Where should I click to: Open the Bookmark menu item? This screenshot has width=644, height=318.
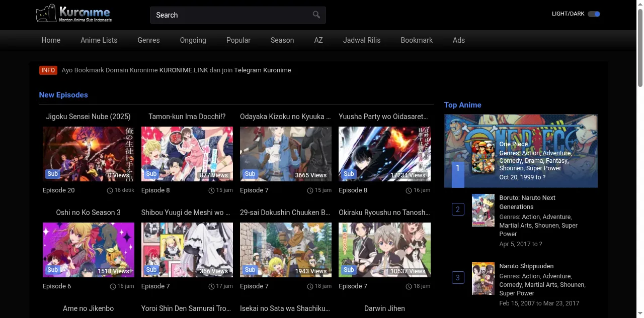(x=417, y=40)
